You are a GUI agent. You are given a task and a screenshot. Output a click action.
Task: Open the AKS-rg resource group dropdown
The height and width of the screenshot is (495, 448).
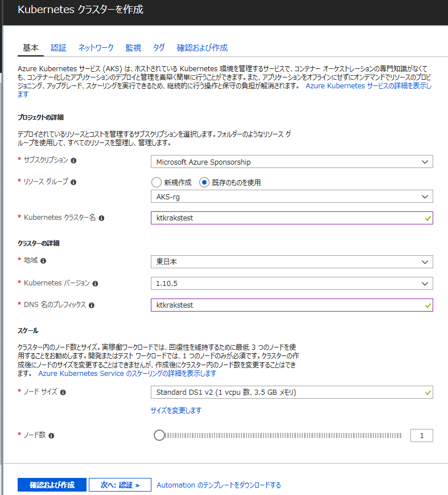(x=292, y=197)
